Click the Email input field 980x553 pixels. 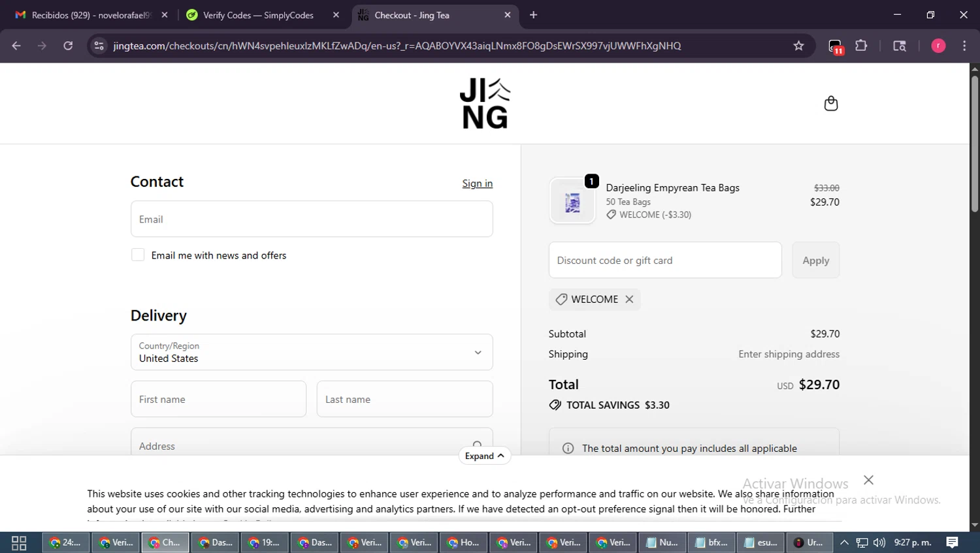tap(312, 219)
